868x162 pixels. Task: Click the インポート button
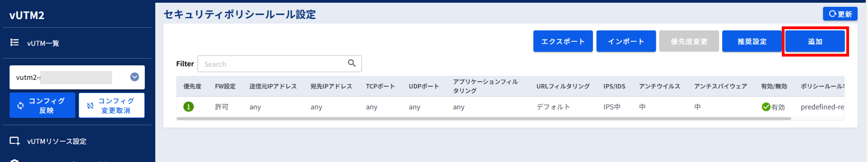click(626, 41)
